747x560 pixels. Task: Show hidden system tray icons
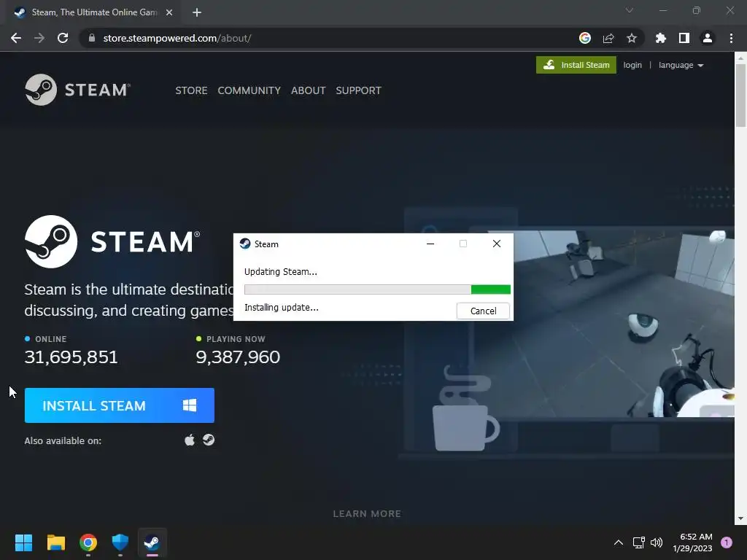619,542
